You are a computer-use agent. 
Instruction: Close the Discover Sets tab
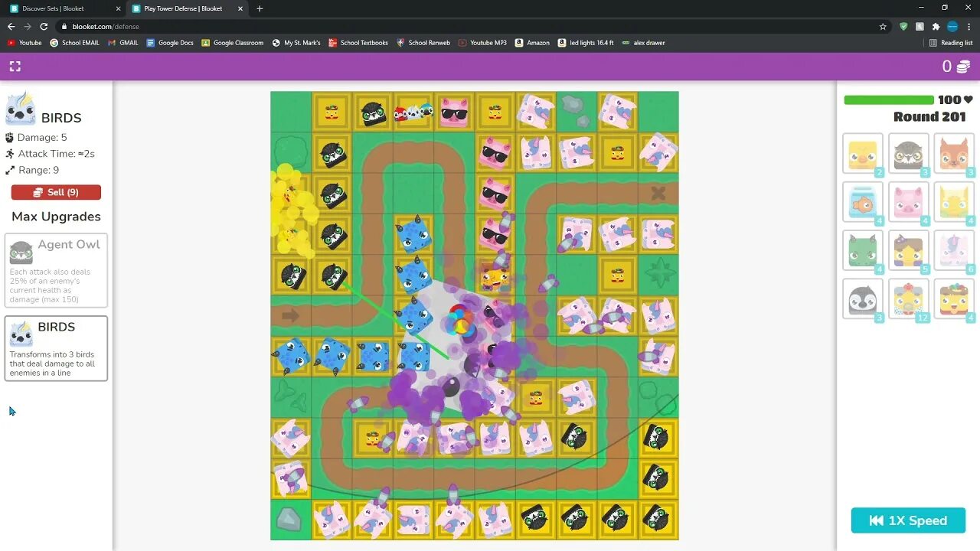pos(118,8)
